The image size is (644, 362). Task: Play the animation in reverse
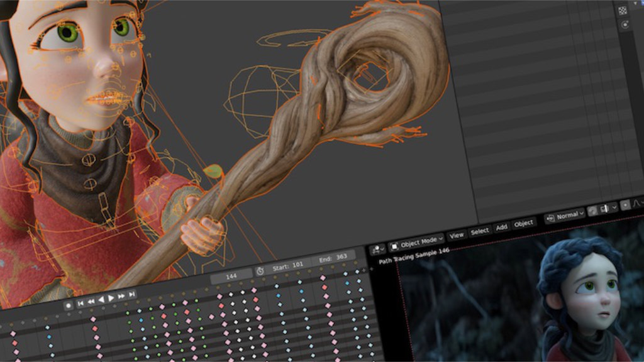(101, 300)
